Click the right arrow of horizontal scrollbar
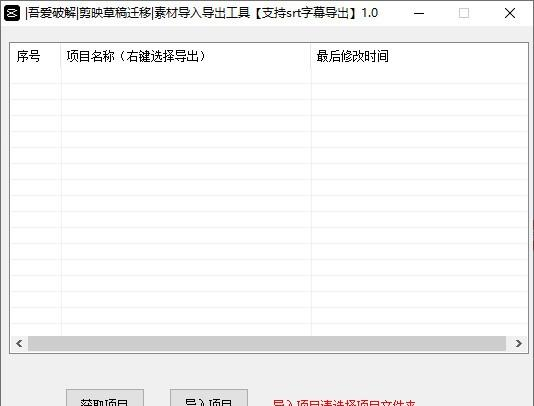Viewport: 534px width, 406px height. coord(518,343)
